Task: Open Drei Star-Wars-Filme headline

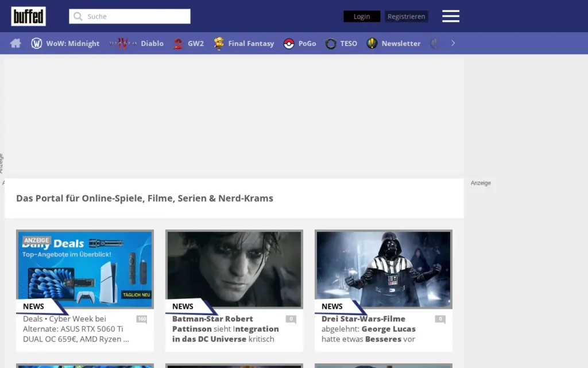Action: pyautogui.click(x=369, y=329)
